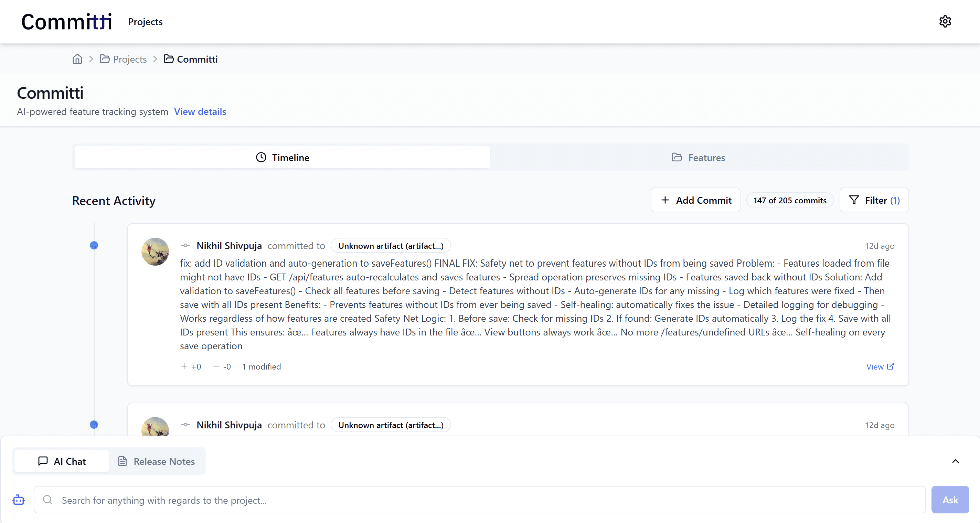The image size is (980, 523).
Task: Open the View details link
Action: coord(200,111)
